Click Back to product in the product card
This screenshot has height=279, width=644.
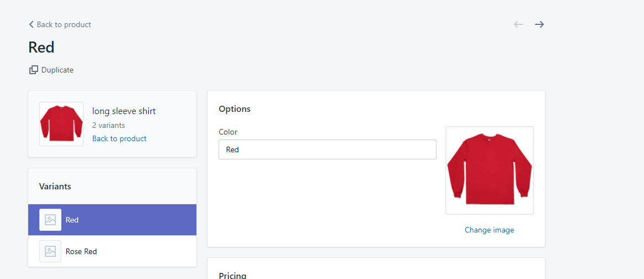click(119, 138)
